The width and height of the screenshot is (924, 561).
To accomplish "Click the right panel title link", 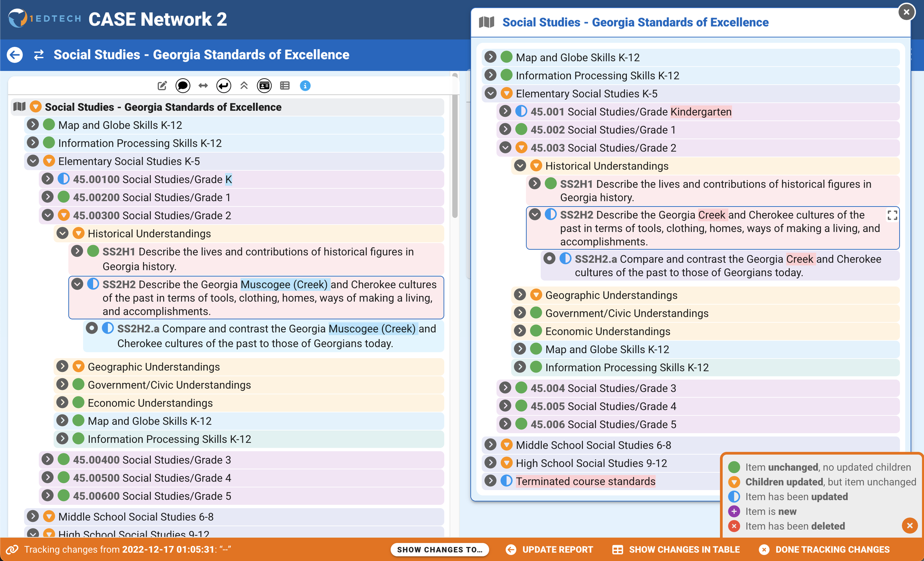I will tap(635, 22).
